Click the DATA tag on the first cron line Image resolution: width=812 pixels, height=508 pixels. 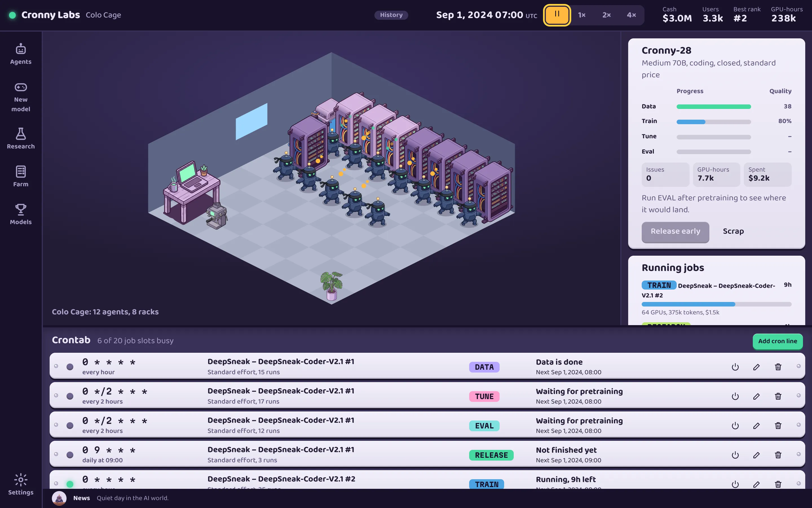click(x=484, y=367)
